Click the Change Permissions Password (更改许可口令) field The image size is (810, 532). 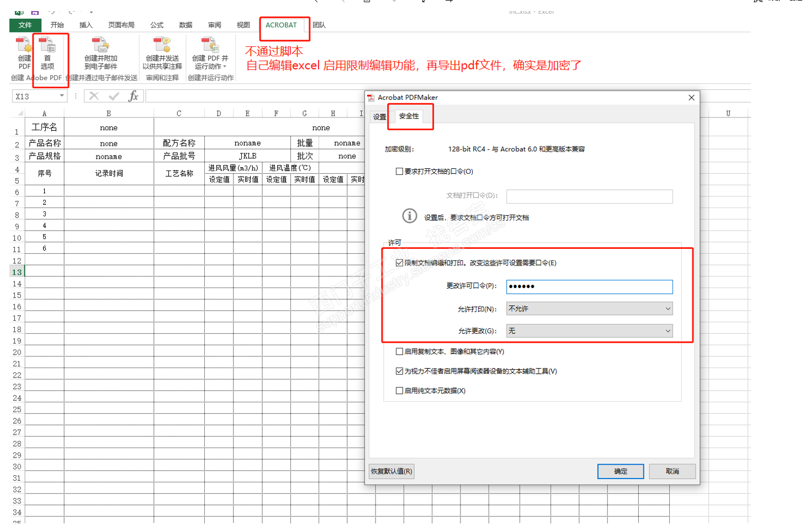[x=589, y=286]
